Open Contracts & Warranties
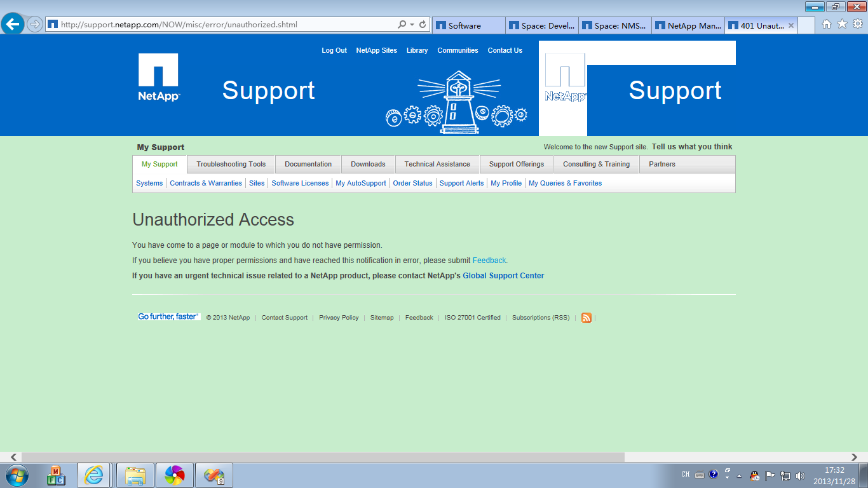 pos(206,183)
